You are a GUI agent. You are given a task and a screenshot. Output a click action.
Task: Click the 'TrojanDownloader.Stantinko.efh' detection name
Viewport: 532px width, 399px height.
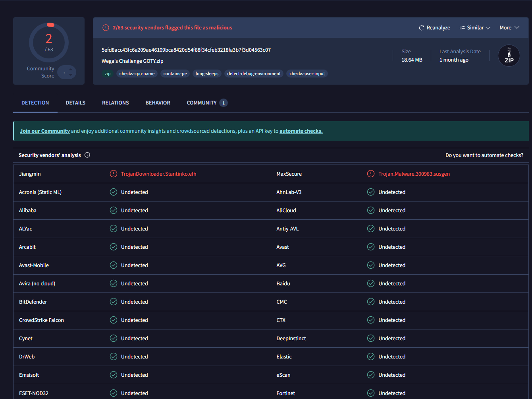[159, 174]
